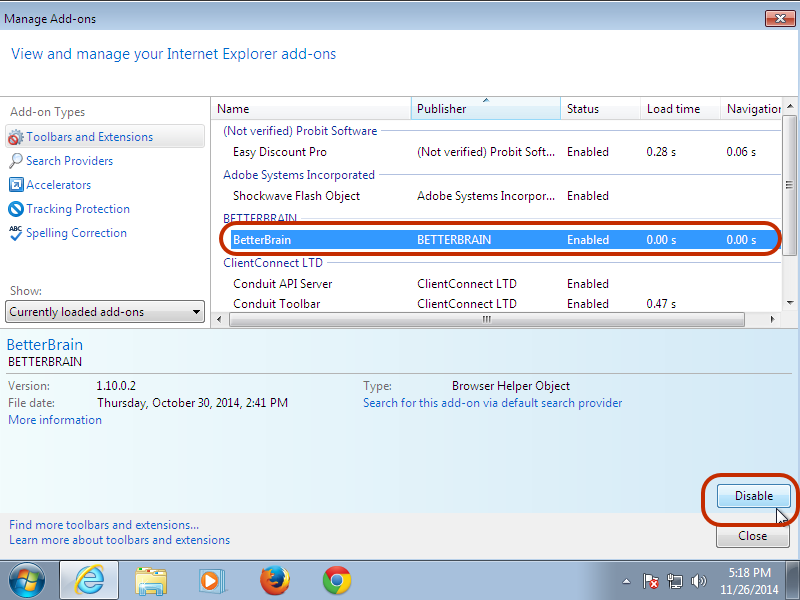Screen dimensions: 800x600
Task: Open Find more toolbars and extensions link
Action: tap(104, 524)
